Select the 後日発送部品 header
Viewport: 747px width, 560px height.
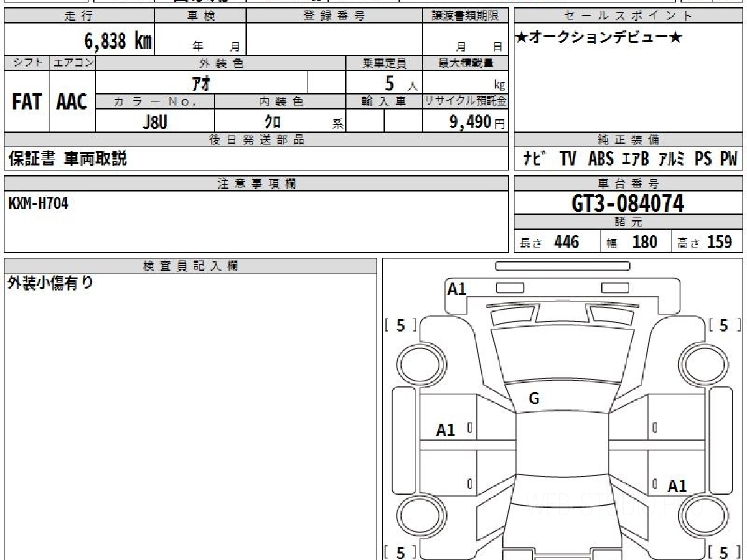tap(256, 140)
